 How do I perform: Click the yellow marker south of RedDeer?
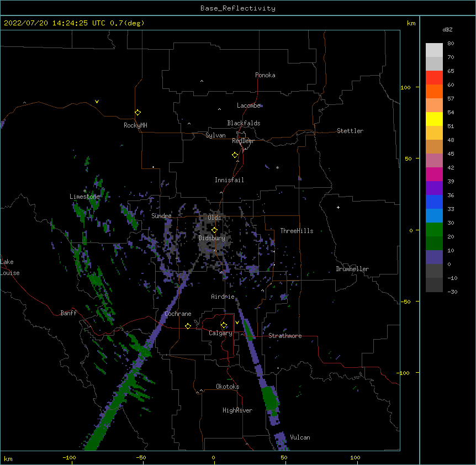pos(235,155)
